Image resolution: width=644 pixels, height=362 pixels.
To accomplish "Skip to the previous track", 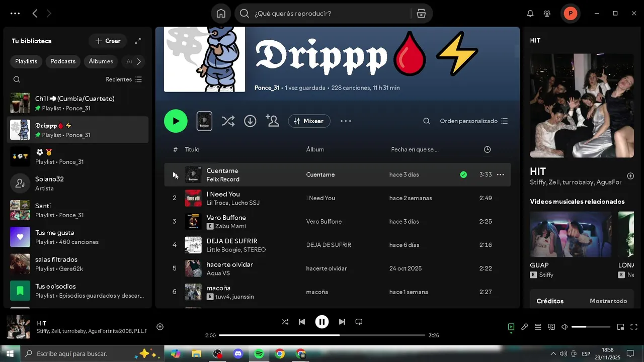I will 302,322.
